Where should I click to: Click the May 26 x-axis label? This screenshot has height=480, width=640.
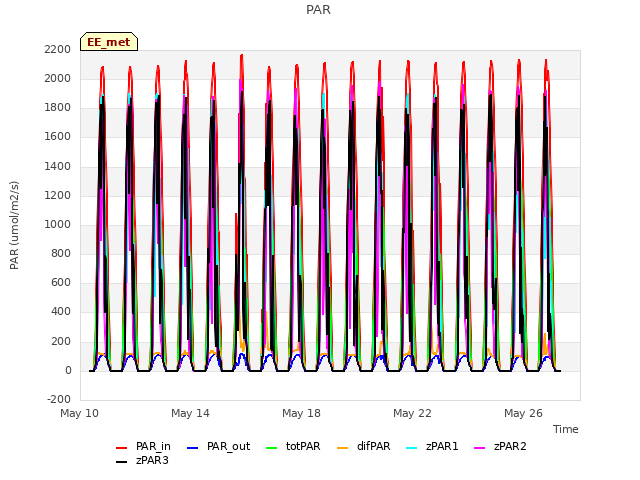click(x=524, y=413)
